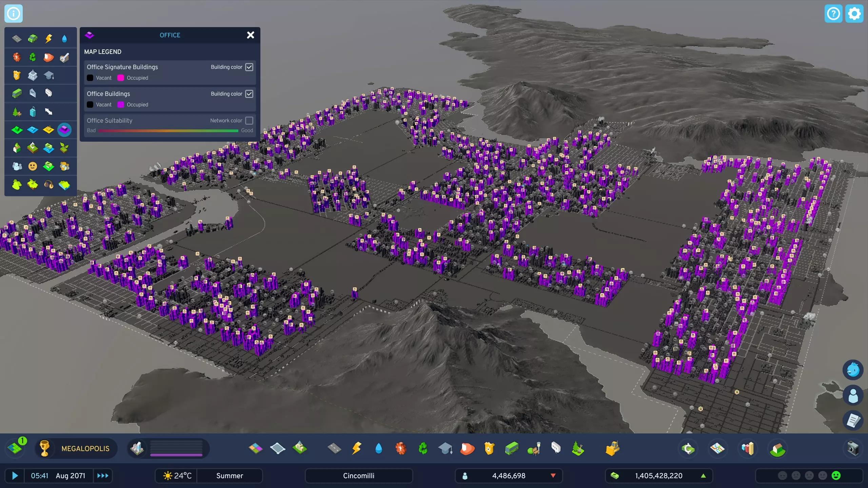Open the roads tool in bottom toolbar
Screen dimensions: 868x488
click(334, 448)
